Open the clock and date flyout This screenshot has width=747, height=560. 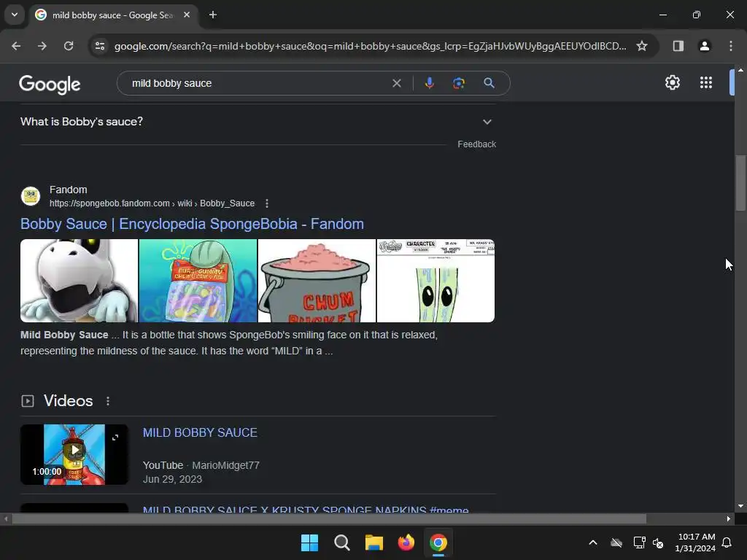click(x=695, y=542)
